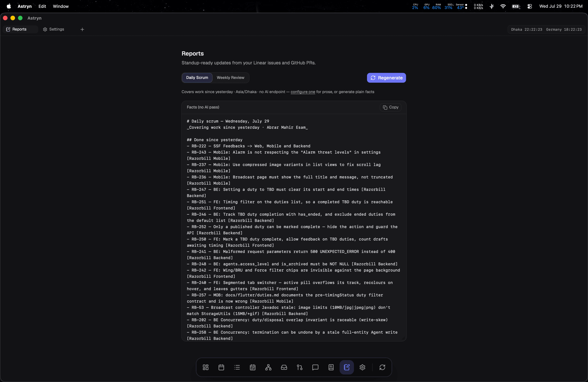Click the 'RB-247 — BE: Setting a duty' line
Viewport: 588px width, 382px height.
(286, 192)
